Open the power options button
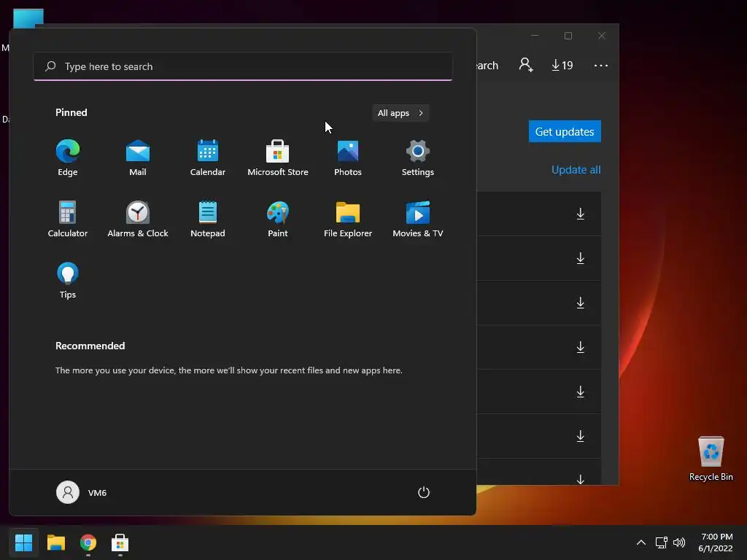This screenshot has height=560, width=747. click(424, 492)
